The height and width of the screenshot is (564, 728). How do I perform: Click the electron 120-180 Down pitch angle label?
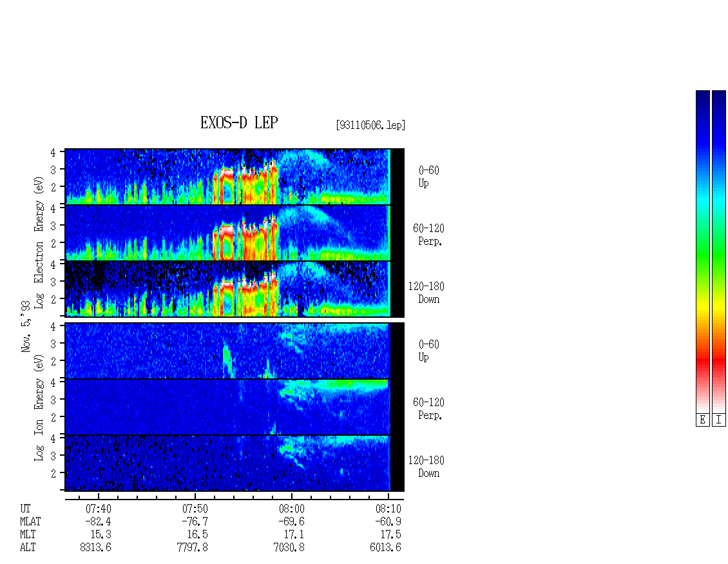point(426,293)
